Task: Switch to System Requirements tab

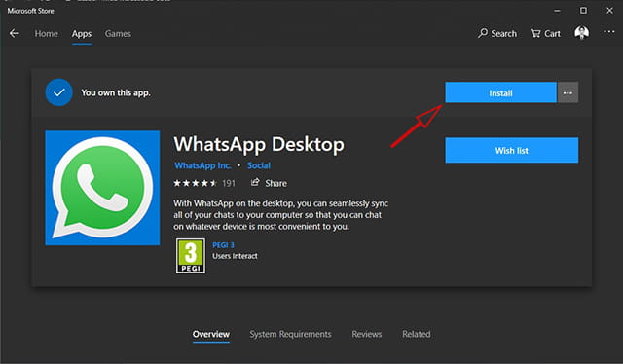Action: click(290, 334)
